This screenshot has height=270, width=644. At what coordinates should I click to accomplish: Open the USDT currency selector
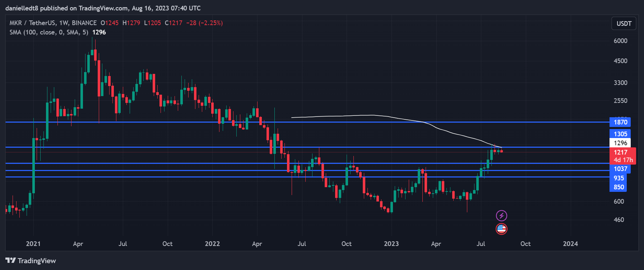point(624,24)
